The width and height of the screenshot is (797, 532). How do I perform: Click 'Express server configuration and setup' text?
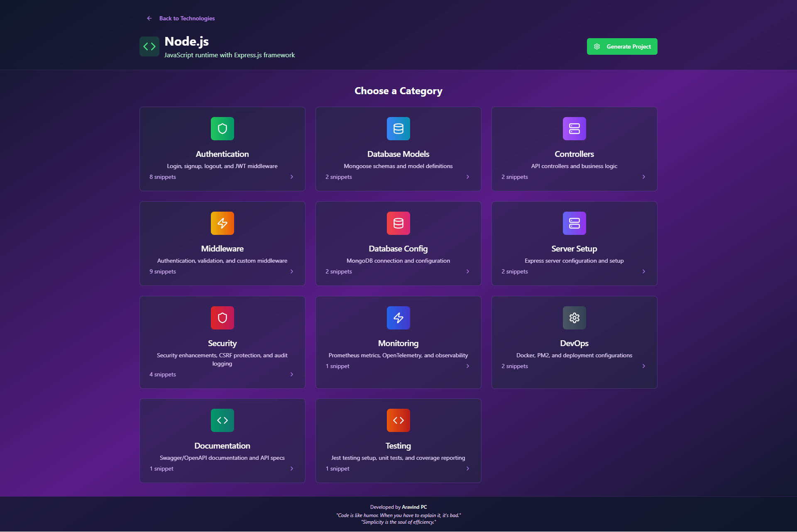[x=575, y=261]
